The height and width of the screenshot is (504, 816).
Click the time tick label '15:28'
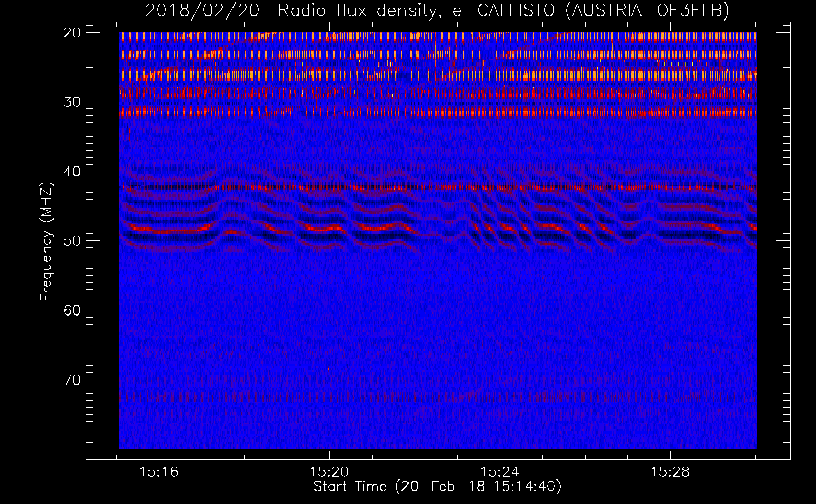[670, 472]
